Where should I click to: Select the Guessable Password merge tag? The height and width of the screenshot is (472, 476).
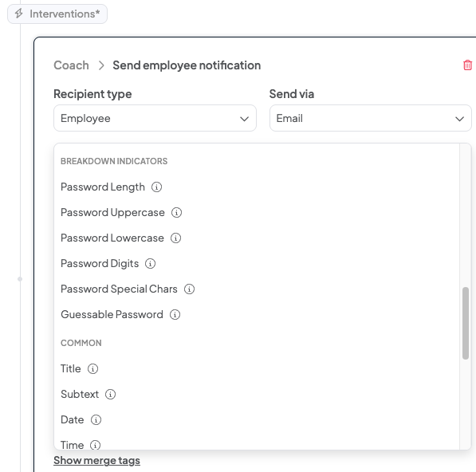(x=112, y=314)
